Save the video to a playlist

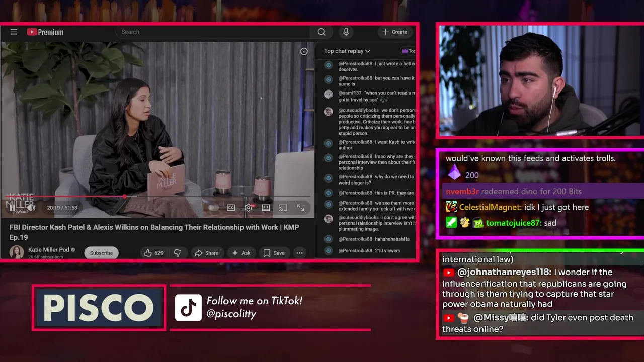click(274, 253)
